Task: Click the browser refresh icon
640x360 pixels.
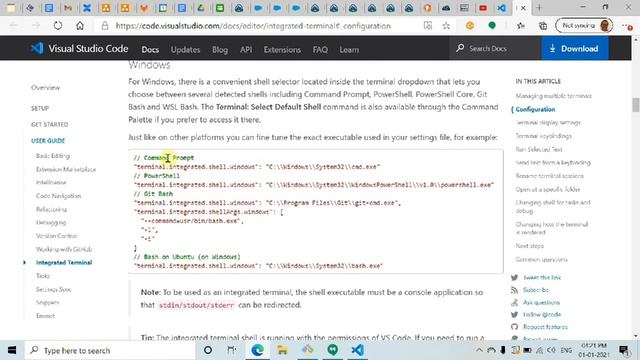Action: 58,25
